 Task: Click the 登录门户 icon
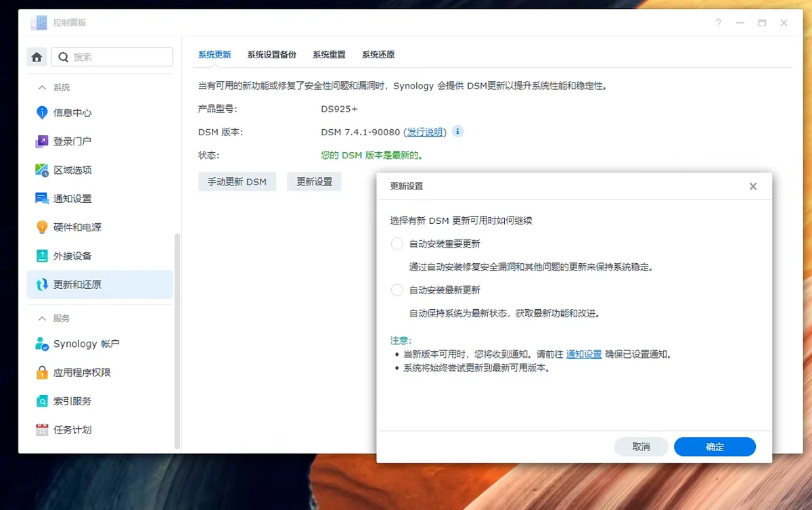41,141
